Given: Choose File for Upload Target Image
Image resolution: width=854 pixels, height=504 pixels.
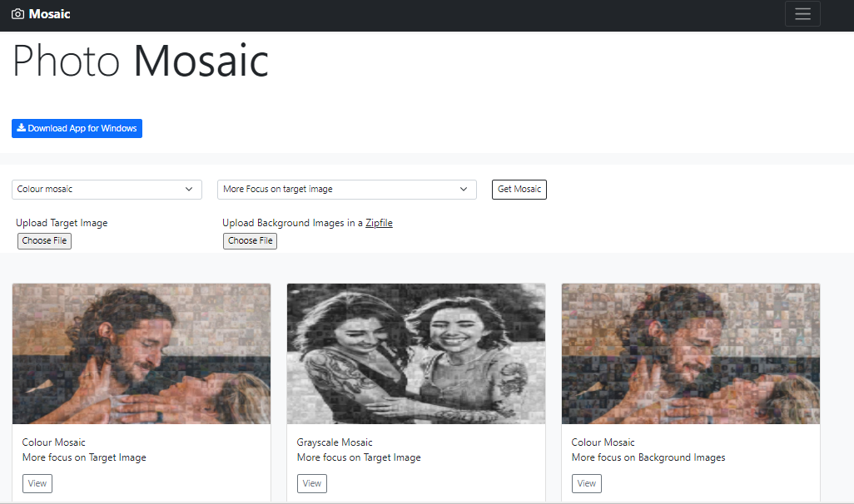Looking at the screenshot, I should point(45,240).
